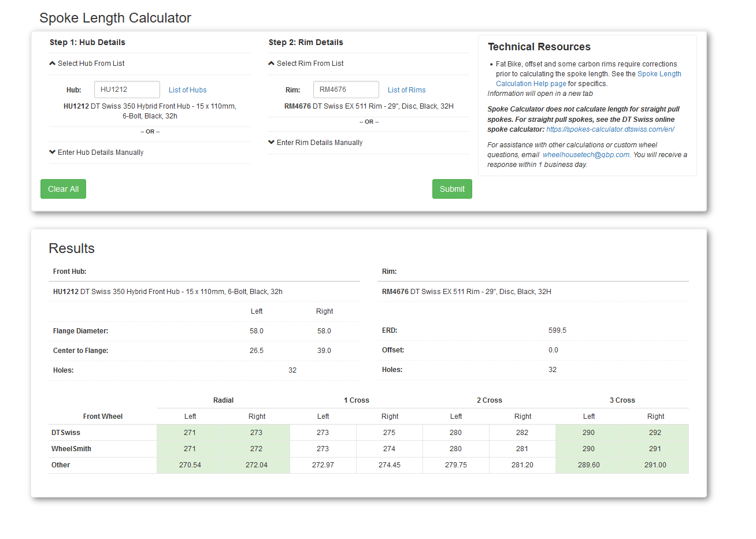Click the HU1212 hub description under Results

coord(168,292)
